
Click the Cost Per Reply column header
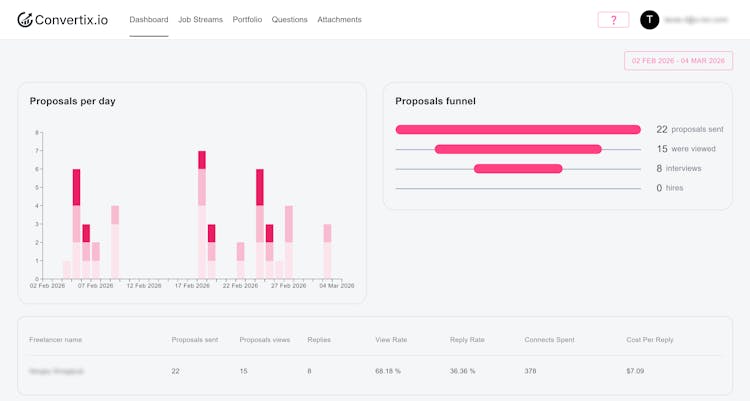tap(649, 340)
